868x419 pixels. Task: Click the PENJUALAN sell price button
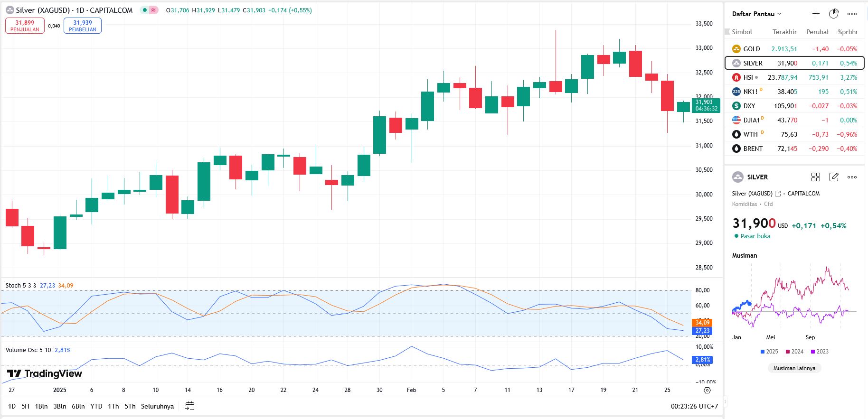(25, 26)
